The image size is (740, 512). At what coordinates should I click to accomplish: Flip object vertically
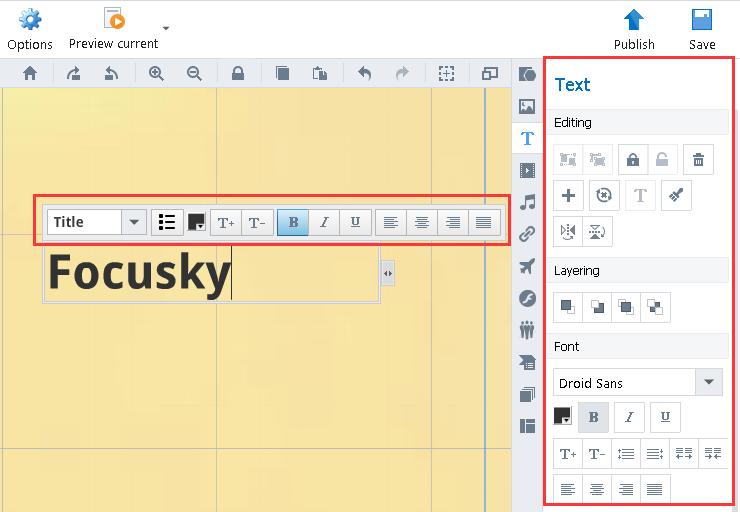tap(597, 231)
